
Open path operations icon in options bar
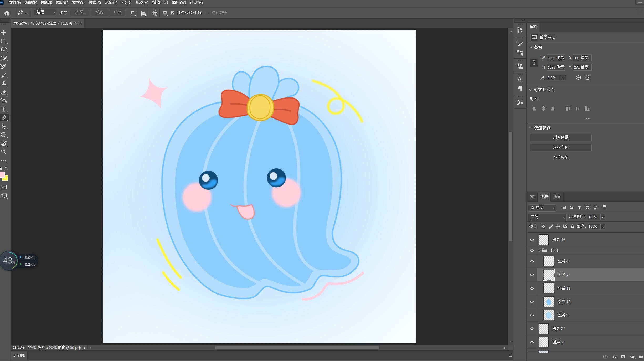pos(133,13)
